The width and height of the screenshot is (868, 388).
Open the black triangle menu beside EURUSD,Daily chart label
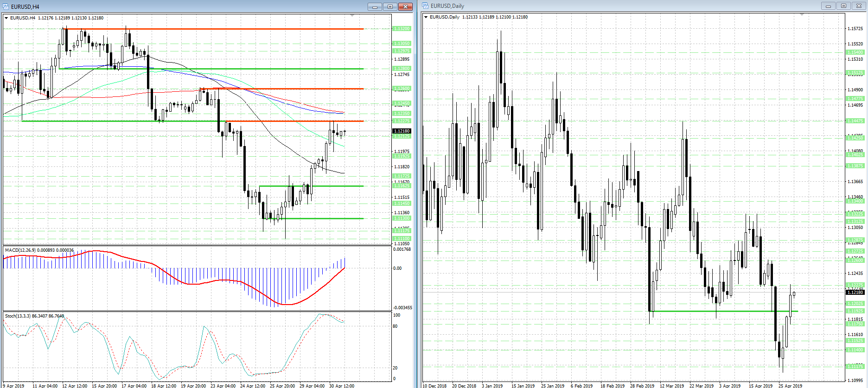[x=426, y=17]
